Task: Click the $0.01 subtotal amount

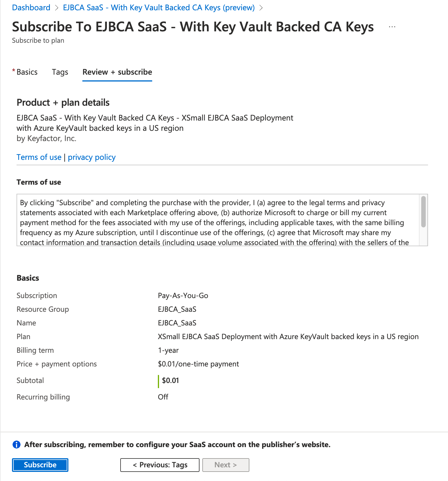Action: [x=170, y=380]
